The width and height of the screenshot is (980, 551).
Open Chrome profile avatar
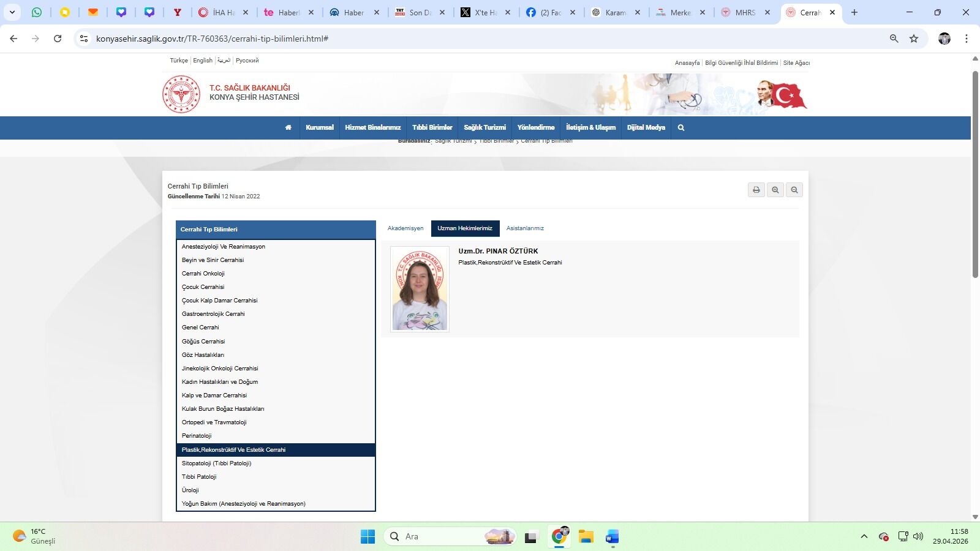[x=944, y=39]
